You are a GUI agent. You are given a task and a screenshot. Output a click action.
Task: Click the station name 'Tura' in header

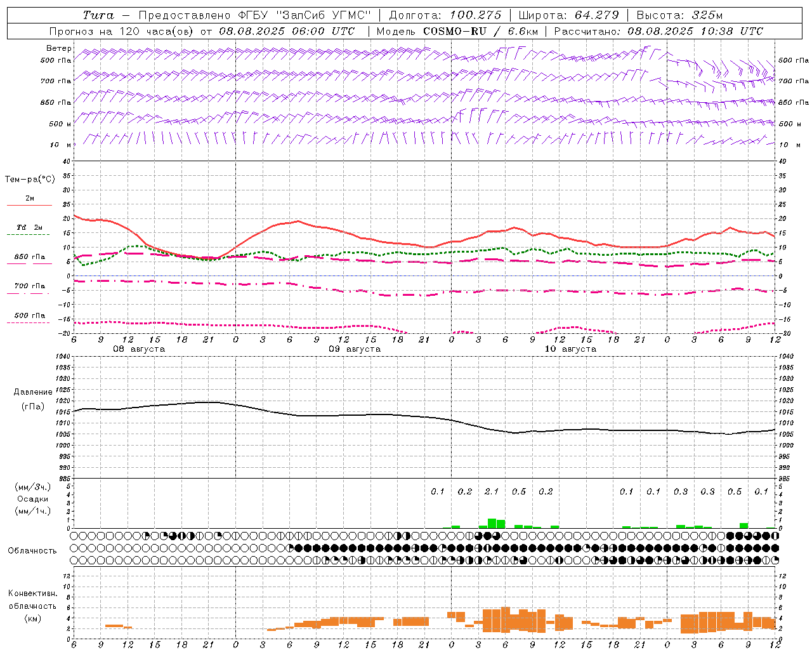98,15
